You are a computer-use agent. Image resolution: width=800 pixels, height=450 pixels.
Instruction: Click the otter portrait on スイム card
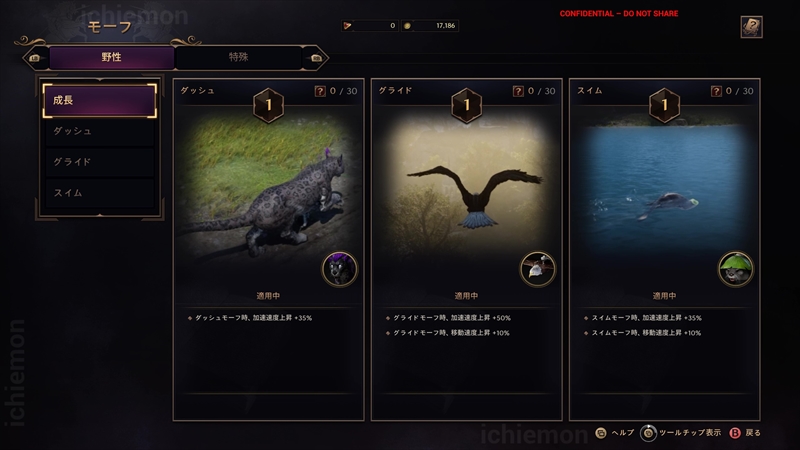(736, 269)
